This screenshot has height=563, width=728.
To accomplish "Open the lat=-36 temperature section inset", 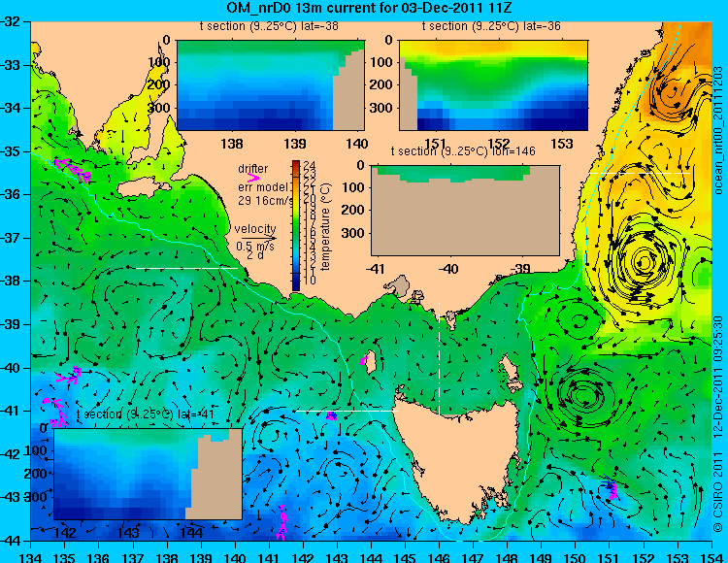I will coord(493,85).
